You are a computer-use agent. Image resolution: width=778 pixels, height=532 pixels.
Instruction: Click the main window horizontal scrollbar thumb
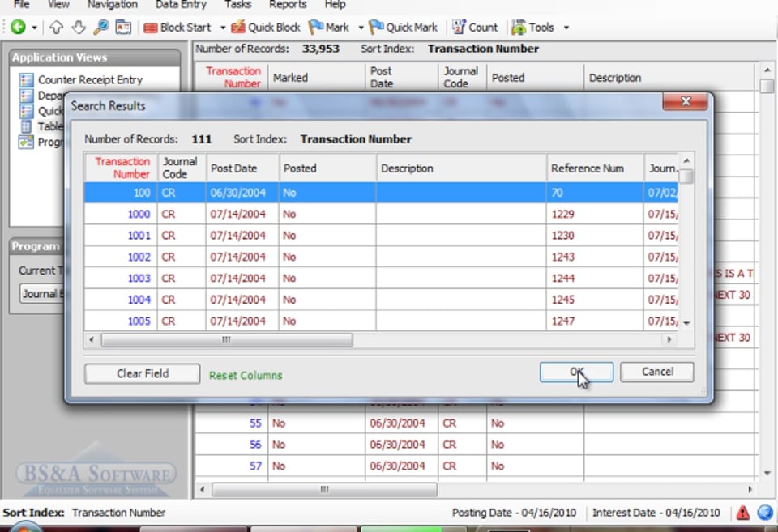coord(324,490)
